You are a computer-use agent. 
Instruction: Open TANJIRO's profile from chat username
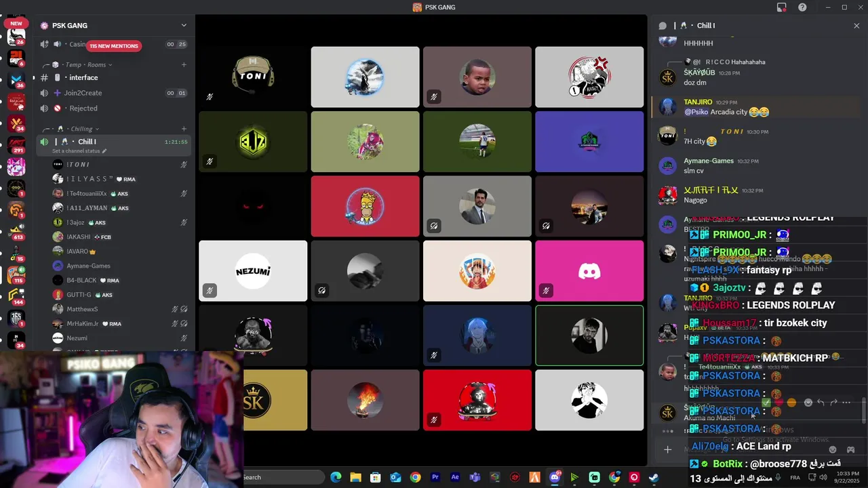click(x=698, y=102)
